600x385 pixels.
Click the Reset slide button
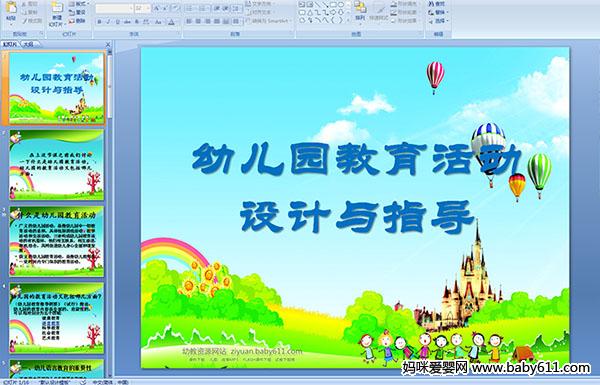[x=78, y=12]
